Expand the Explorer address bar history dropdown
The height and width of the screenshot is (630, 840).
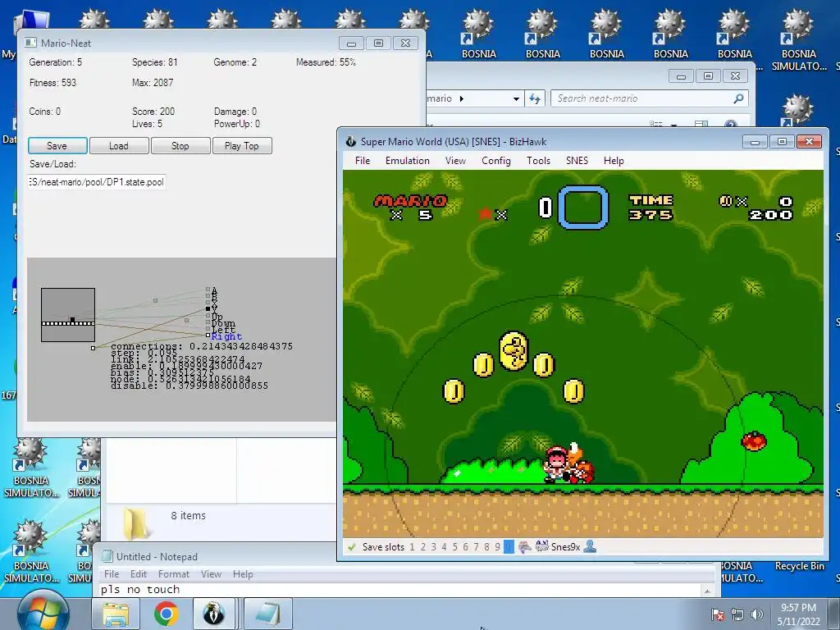[x=516, y=98]
